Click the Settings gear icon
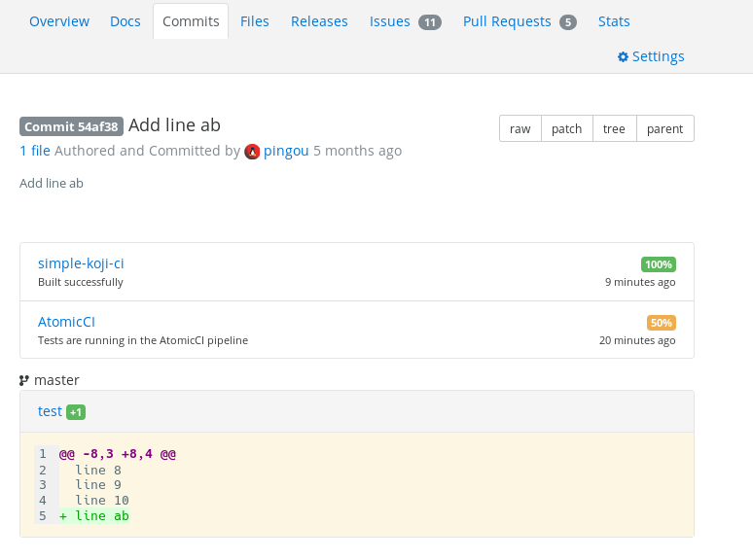This screenshot has height=560, width=753. click(x=623, y=57)
